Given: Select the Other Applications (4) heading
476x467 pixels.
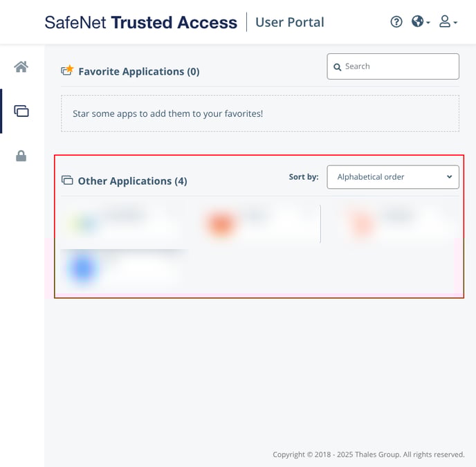Looking at the screenshot, I should coord(132,181).
